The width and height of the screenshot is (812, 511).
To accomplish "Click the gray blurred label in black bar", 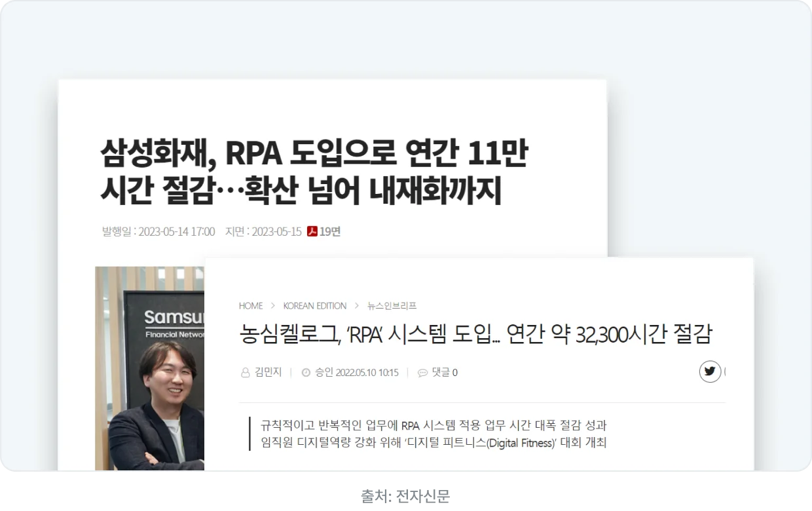I will pyautogui.click(x=404, y=495).
